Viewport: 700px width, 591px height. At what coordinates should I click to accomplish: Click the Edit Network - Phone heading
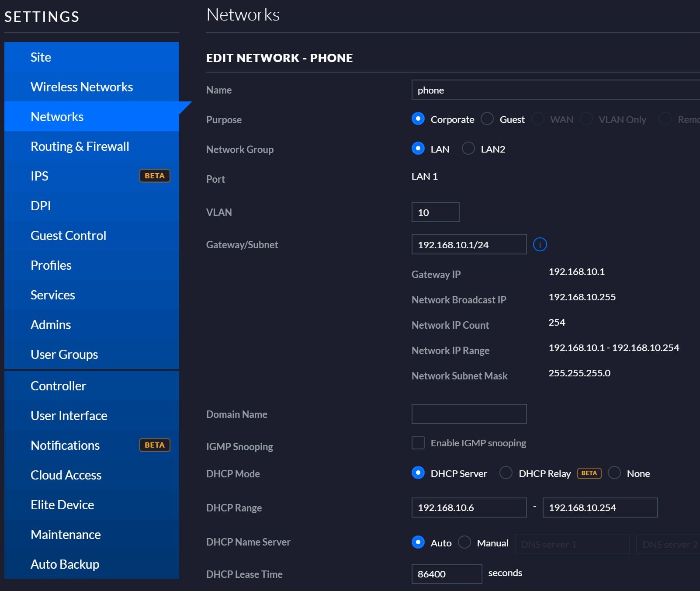coord(279,58)
